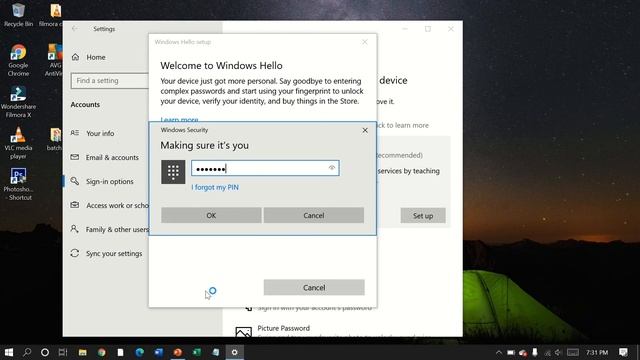Viewport: 640px width, 360px height.
Task: Open Cortana circle on taskbar
Action: [45, 352]
